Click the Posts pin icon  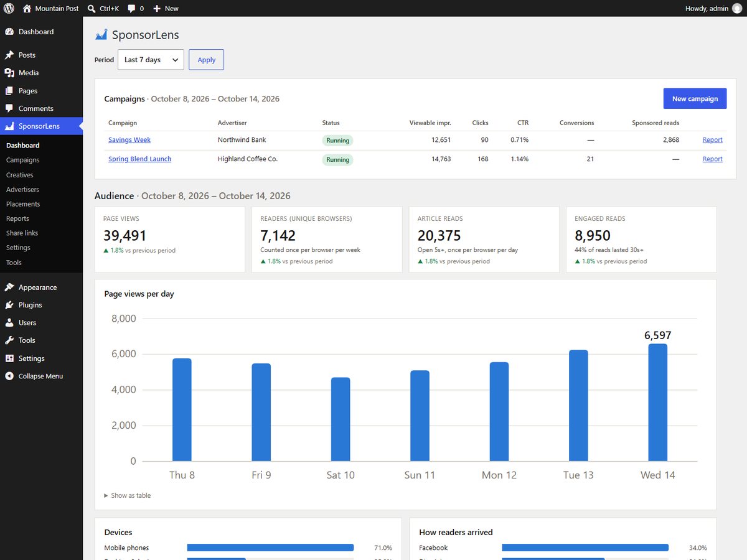(9, 55)
